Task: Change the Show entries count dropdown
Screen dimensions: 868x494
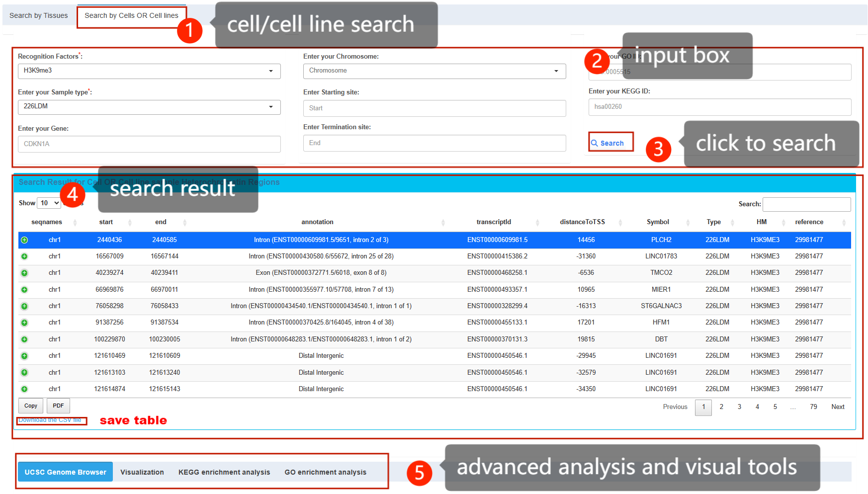Action: click(49, 203)
